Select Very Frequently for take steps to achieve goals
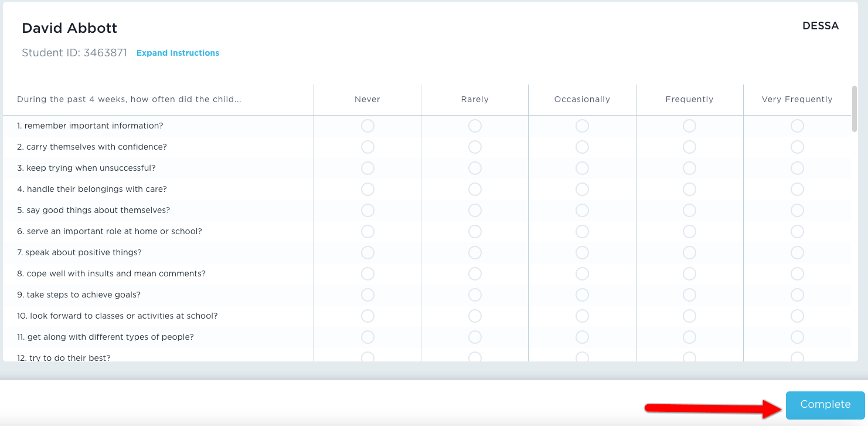Image resolution: width=868 pixels, height=426 pixels. click(797, 295)
